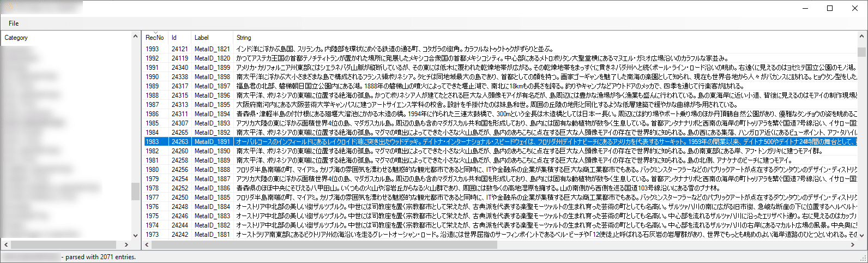Click the left arrow of the entries table horizontal scrollbar
This screenshot has height=263, width=868.
pos(147,245)
